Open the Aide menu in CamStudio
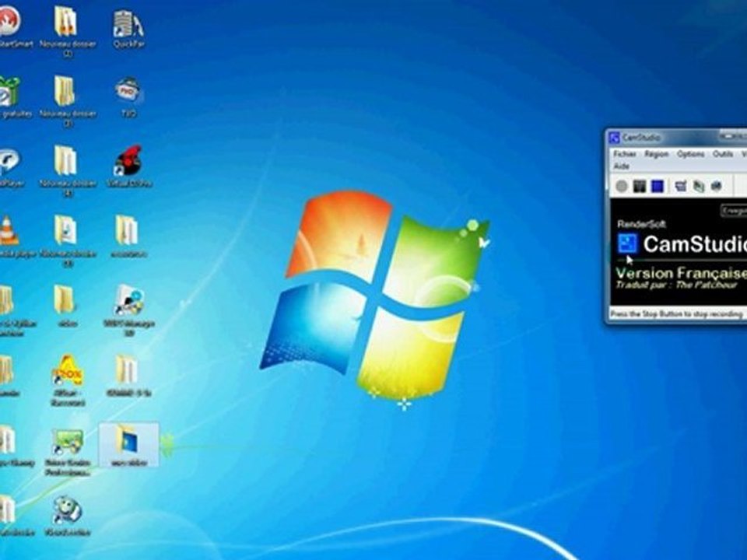Screen dimensions: 747x560 [621, 166]
